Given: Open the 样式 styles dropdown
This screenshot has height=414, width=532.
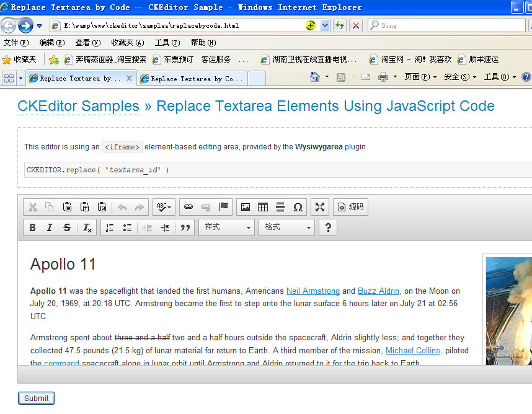Looking at the screenshot, I should [227, 227].
